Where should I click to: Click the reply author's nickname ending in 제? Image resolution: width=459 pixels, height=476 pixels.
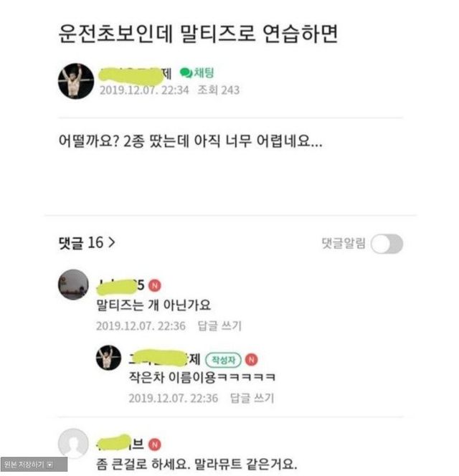point(164,359)
